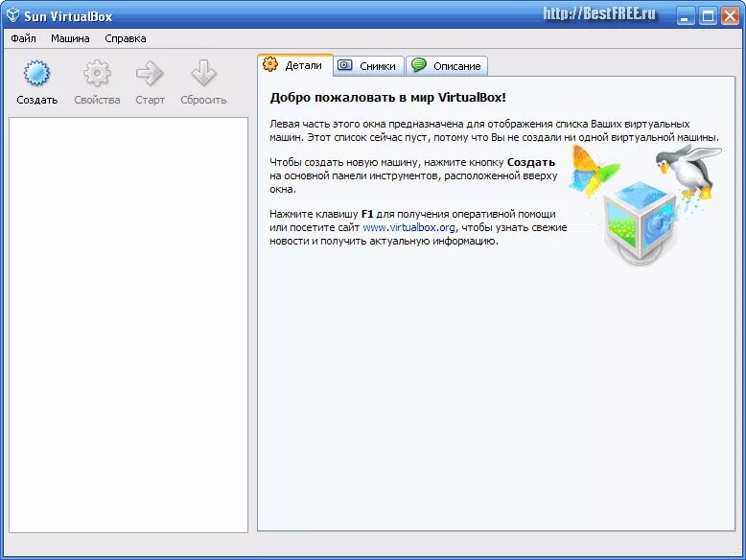The image size is (746, 560).
Task: Click the Сбросить down-arrow icon
Action: coord(203,73)
